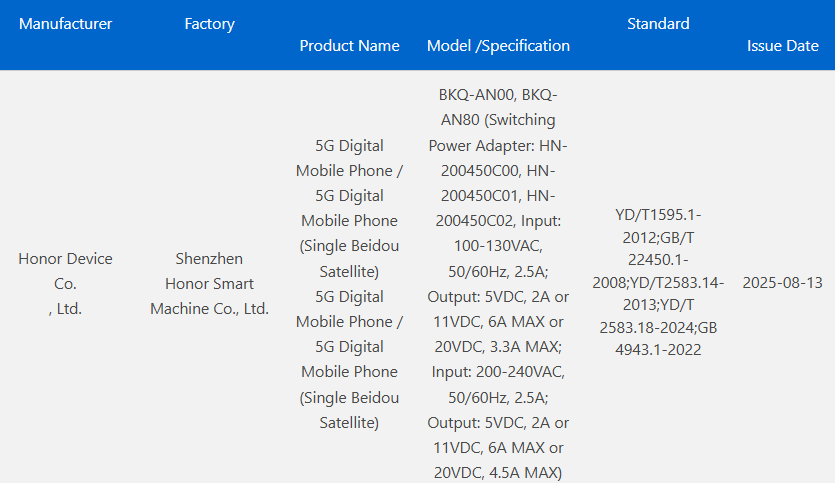Click the 2025-08-13 issue date
Screen dimensions: 835x483
782,283
